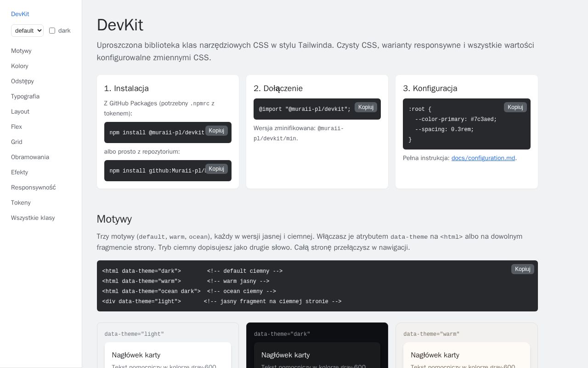This screenshot has height=368, width=588.
Task: Go to Motywy section in sidebar
Action: point(21,51)
